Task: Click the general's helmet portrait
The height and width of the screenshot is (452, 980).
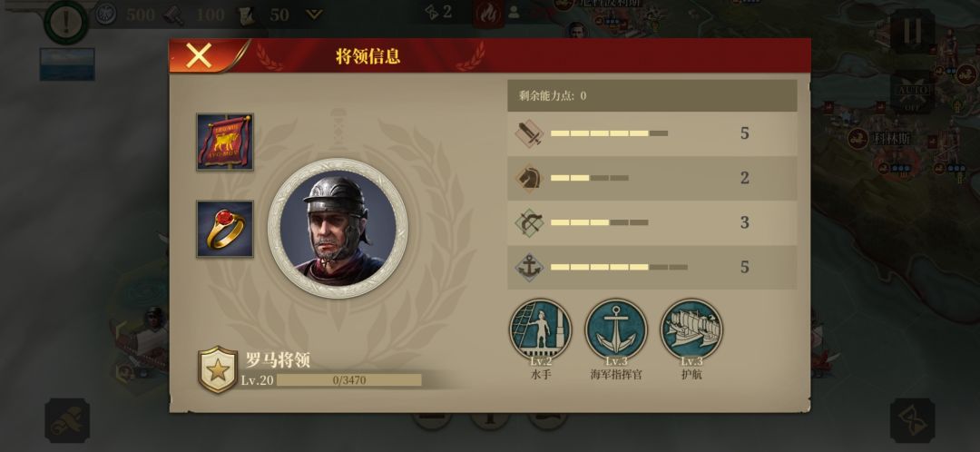Action: 338,228
